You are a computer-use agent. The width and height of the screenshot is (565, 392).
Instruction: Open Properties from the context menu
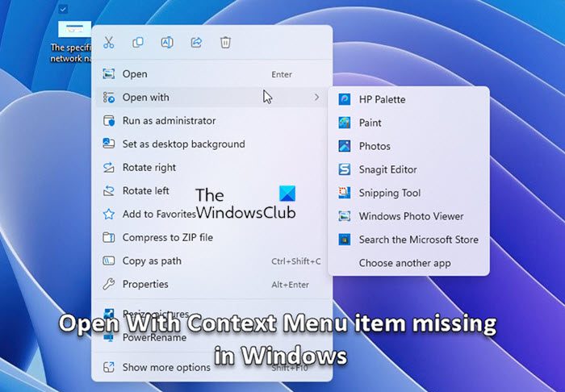coord(211,285)
